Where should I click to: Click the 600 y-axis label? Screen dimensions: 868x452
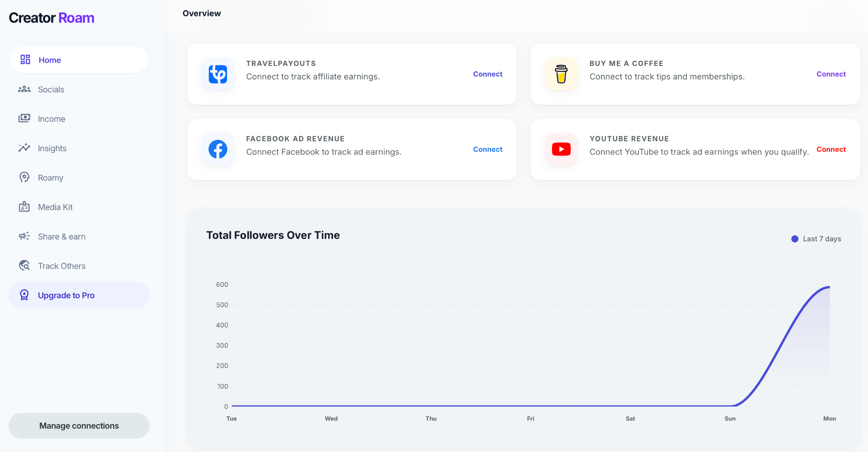tap(222, 284)
